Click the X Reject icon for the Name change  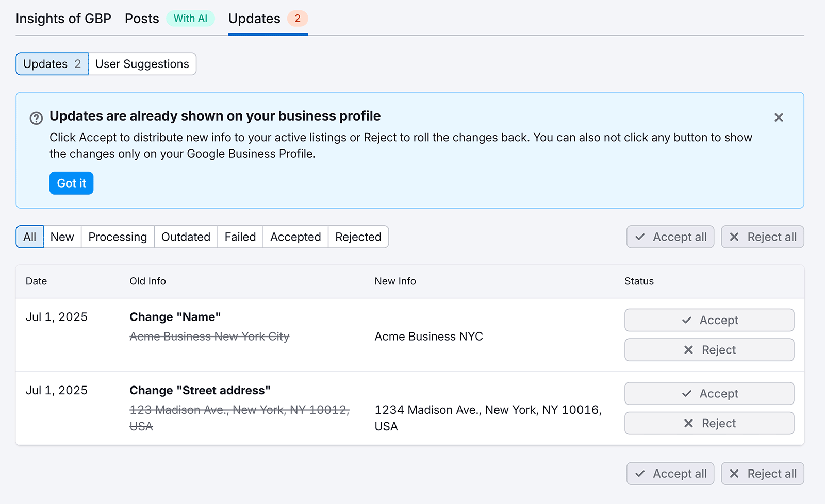(x=688, y=349)
